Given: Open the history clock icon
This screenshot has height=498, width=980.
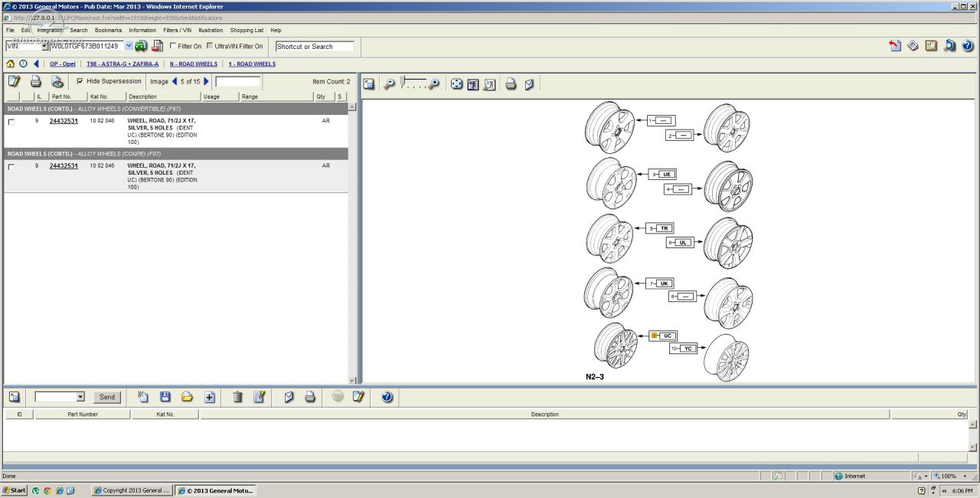Looking at the screenshot, I should [x=23, y=64].
